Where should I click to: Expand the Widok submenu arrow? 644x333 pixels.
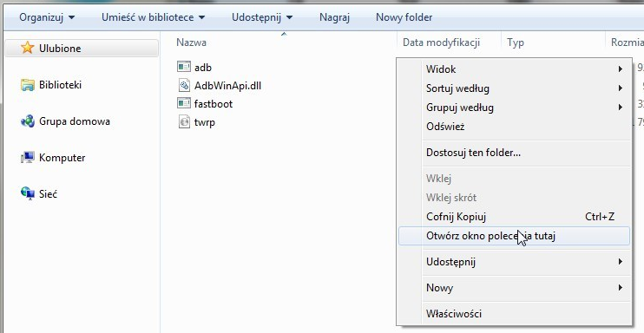point(621,69)
